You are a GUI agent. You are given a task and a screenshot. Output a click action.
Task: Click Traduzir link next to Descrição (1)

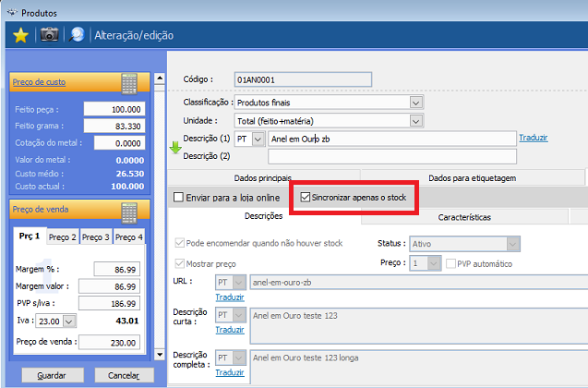533,138
